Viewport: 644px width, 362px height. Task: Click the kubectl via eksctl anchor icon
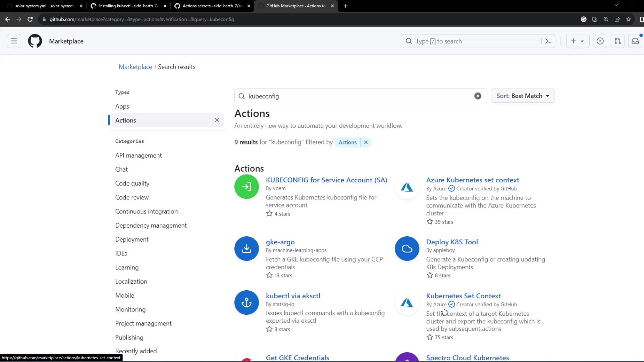pos(247,303)
